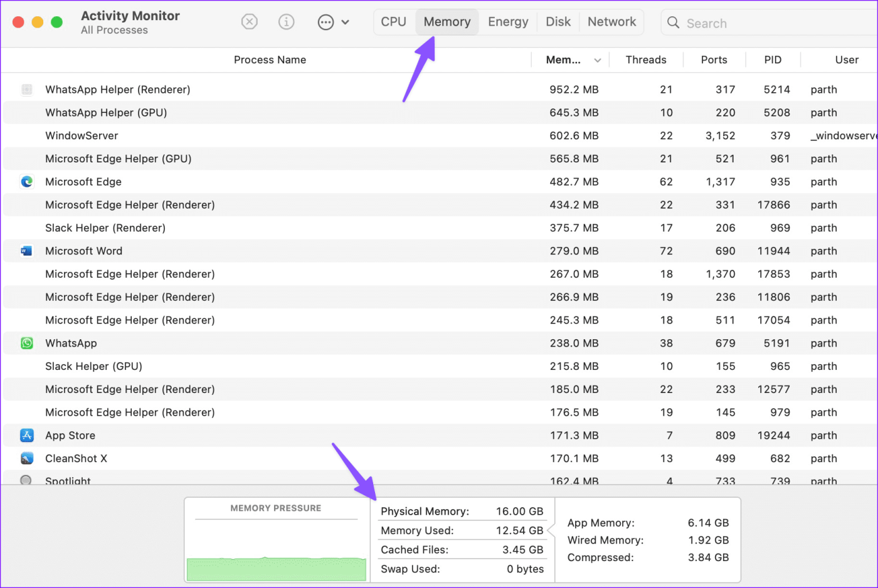Click the Memory Used 12.54 GB value
Image resolution: width=878 pixels, height=588 pixels.
pyautogui.click(x=519, y=530)
